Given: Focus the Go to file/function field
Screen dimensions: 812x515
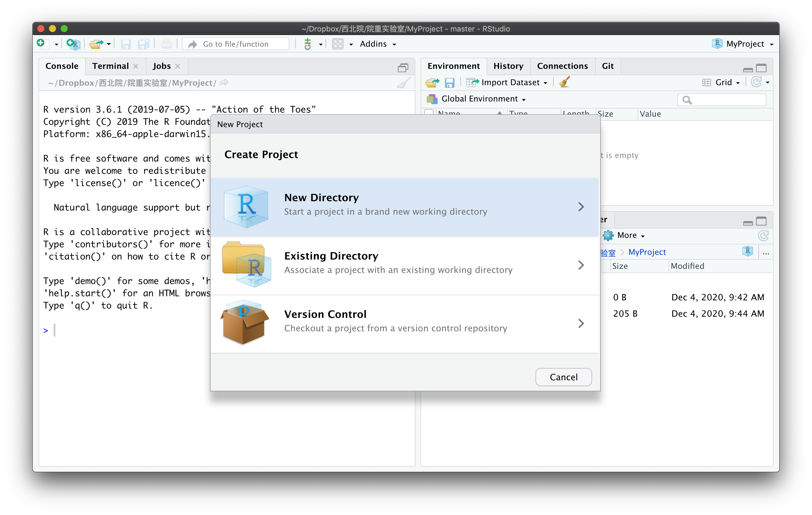Looking at the screenshot, I should pyautogui.click(x=236, y=44).
